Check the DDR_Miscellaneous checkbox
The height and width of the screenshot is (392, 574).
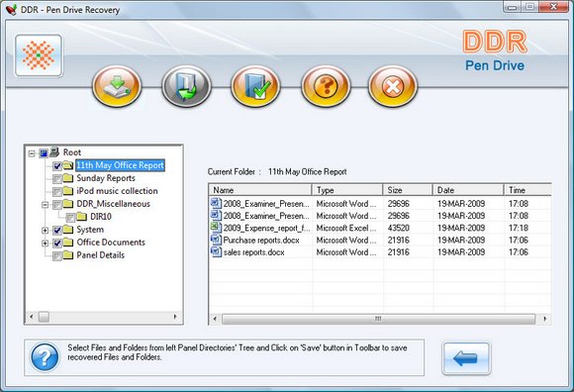[x=57, y=205]
